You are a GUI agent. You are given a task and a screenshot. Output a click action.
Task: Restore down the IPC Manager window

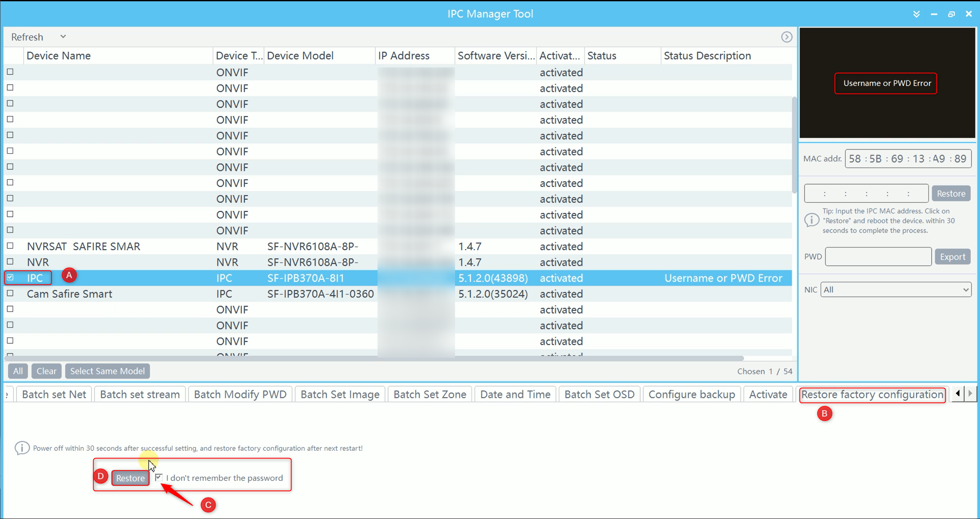click(951, 14)
